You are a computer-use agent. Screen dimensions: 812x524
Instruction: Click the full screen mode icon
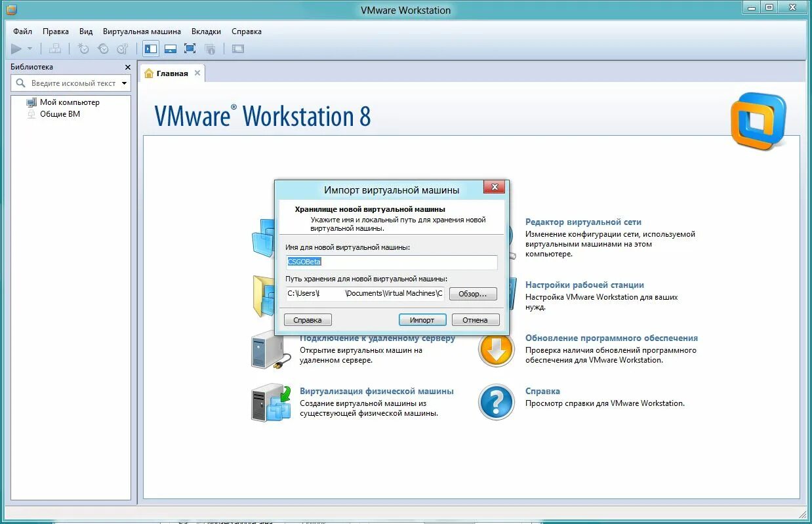click(190, 49)
